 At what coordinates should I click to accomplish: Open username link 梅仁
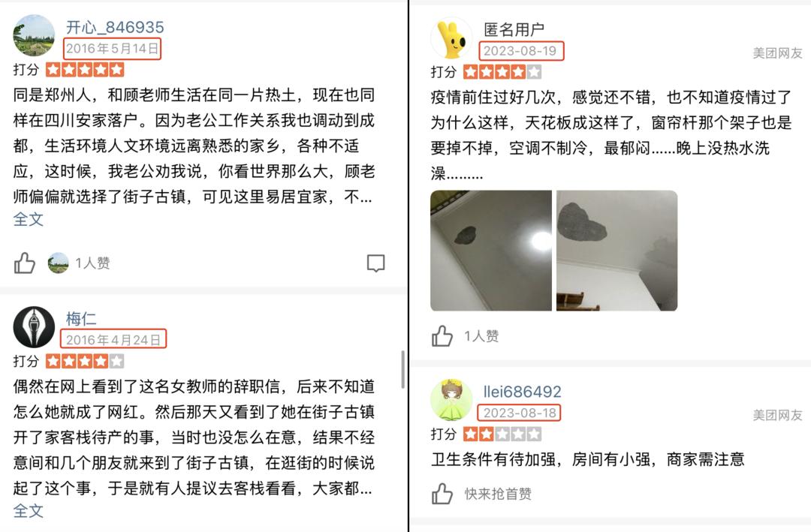[x=81, y=318]
